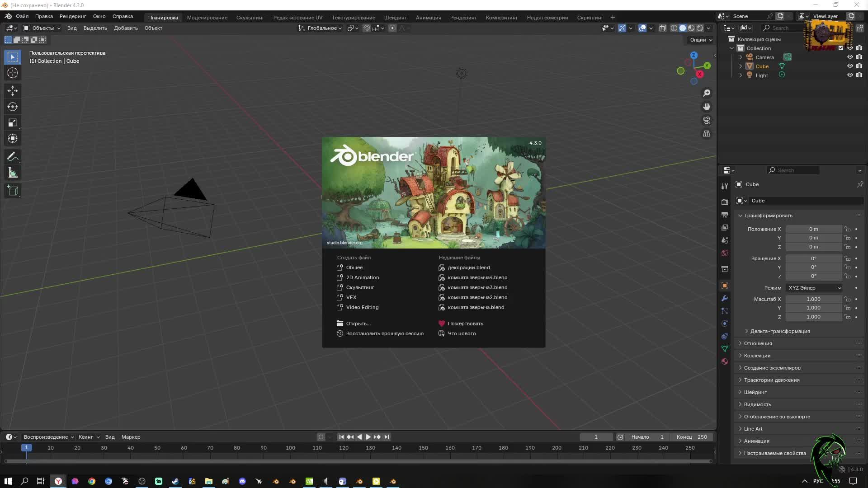The height and width of the screenshot is (488, 868).
Task: Expand the Delta-transformation panel
Action: (x=780, y=331)
